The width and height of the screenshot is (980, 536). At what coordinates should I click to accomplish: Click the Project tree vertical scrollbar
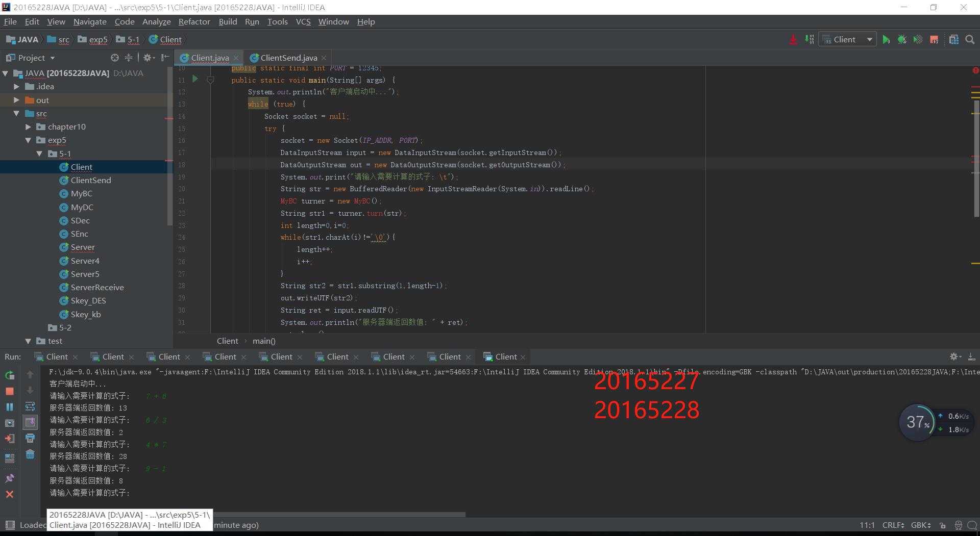tap(170, 145)
